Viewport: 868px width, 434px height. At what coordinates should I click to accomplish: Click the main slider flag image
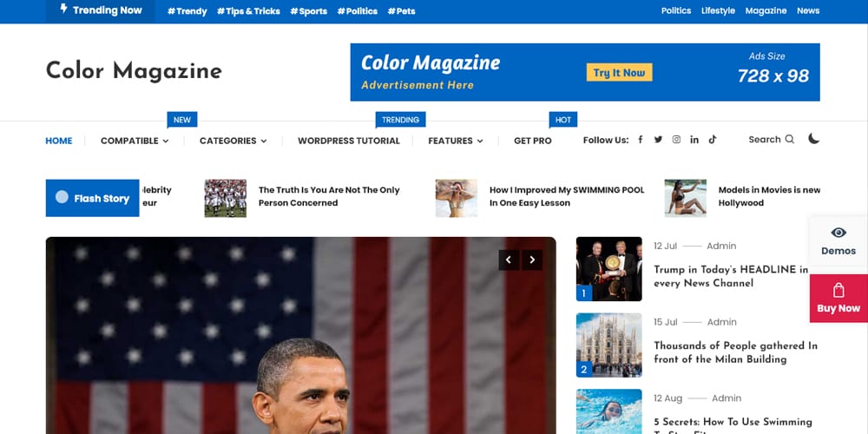[x=300, y=335]
